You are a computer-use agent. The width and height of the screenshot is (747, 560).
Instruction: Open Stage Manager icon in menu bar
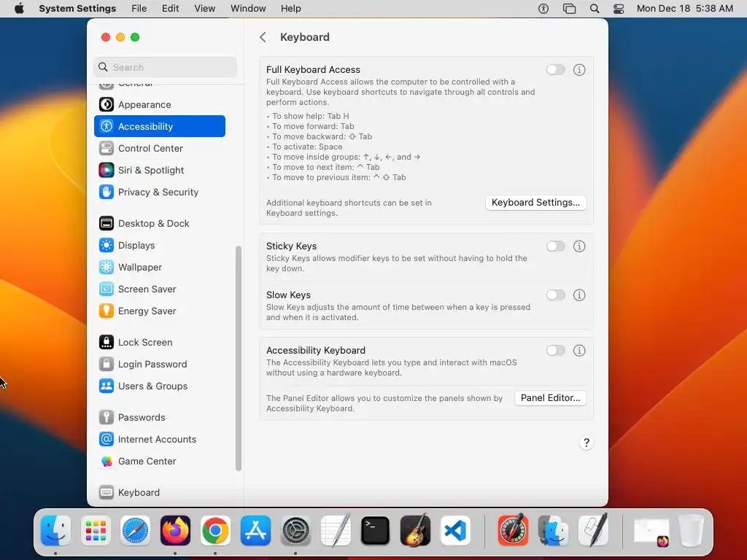click(x=569, y=9)
